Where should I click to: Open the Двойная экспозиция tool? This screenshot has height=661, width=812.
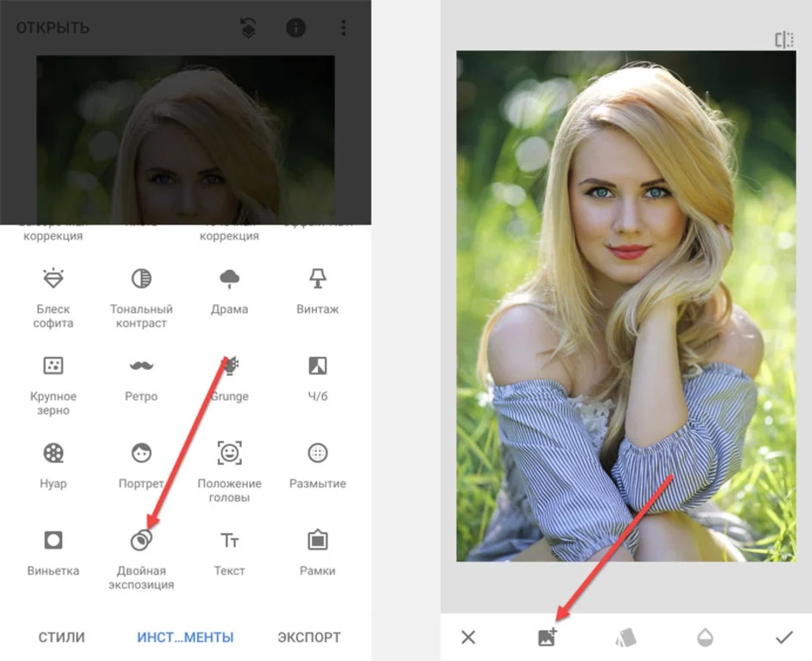click(142, 559)
